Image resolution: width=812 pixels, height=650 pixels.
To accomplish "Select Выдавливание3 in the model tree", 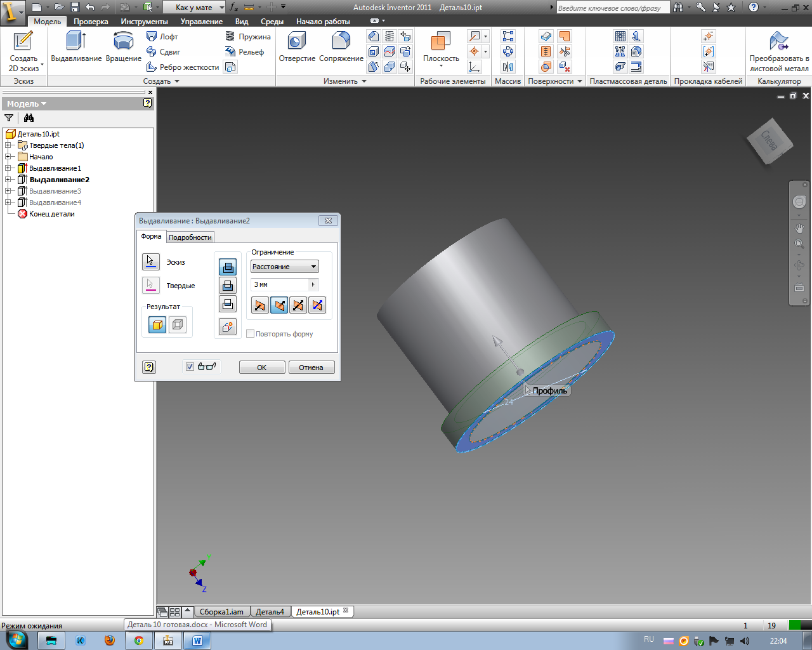I will click(55, 191).
